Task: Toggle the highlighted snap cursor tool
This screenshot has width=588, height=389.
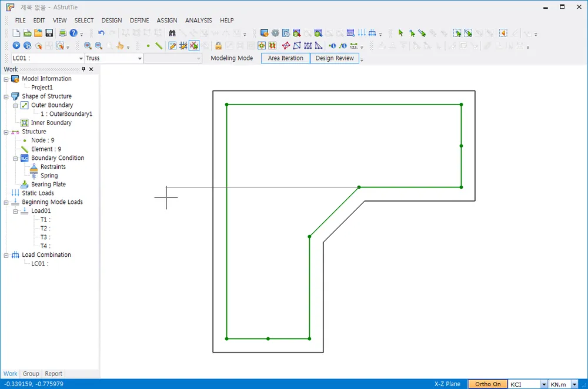Action: 194,46
